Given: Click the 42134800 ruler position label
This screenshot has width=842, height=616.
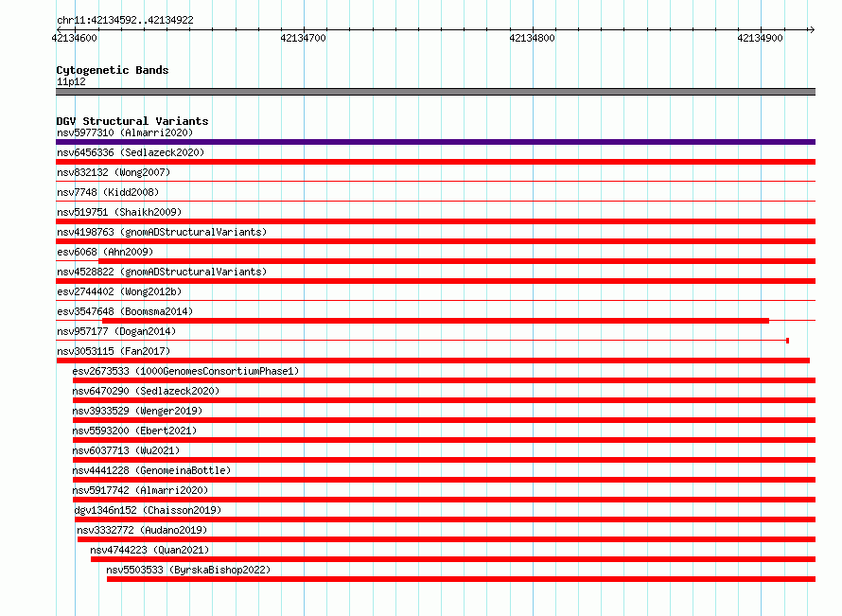Looking at the screenshot, I should (x=532, y=38).
